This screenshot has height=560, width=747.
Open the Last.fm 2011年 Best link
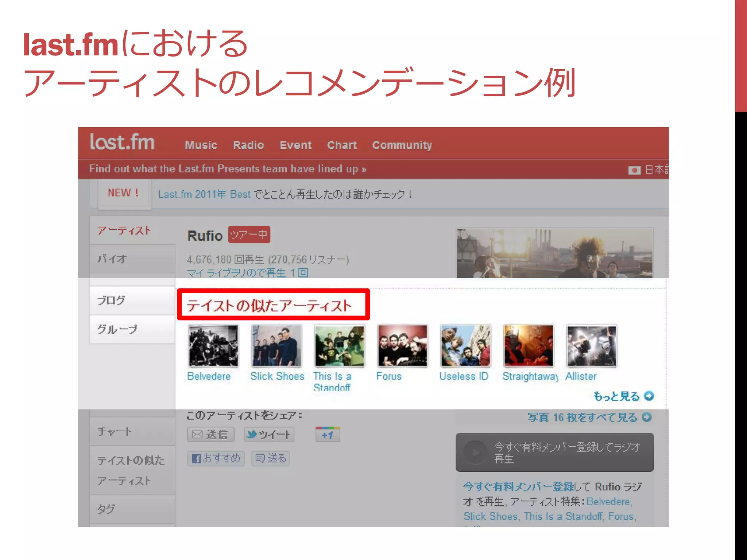(x=204, y=194)
